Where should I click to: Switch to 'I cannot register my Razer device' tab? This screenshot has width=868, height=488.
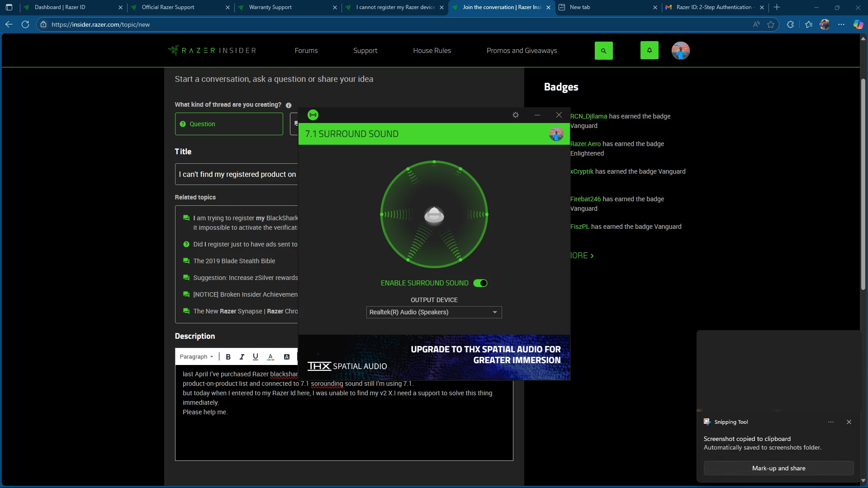[x=395, y=7]
